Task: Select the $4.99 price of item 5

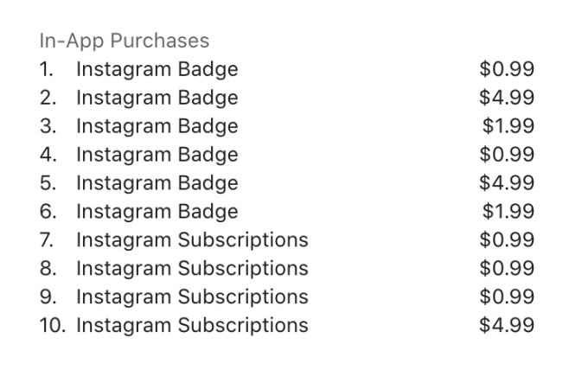Action: [507, 183]
